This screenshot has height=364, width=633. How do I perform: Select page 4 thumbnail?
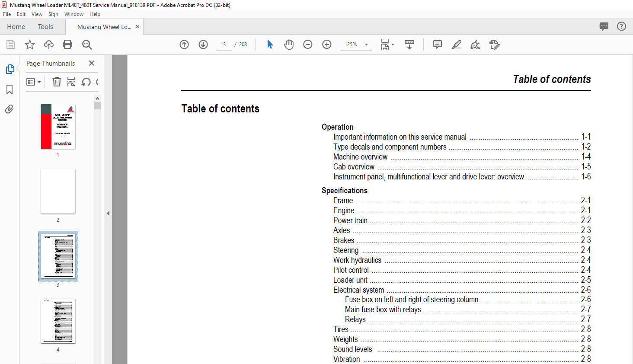pyautogui.click(x=58, y=321)
